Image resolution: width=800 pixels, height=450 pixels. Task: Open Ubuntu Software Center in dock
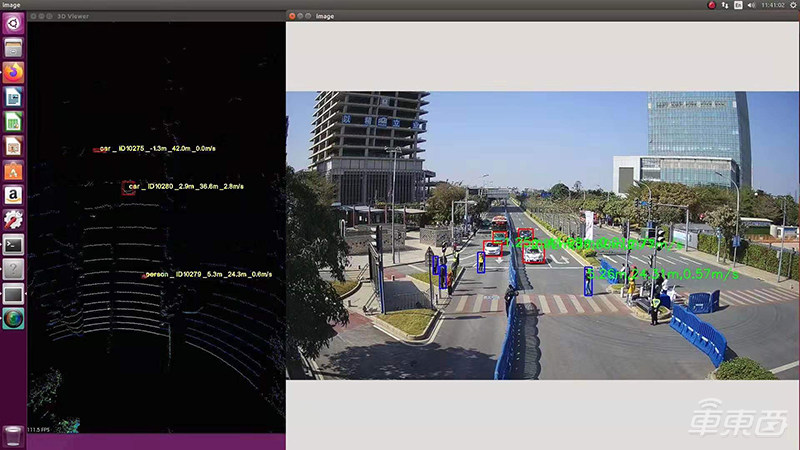tap(13, 170)
